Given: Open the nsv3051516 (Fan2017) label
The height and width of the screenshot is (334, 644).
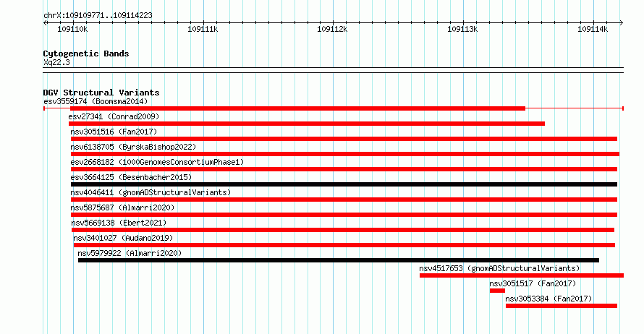Looking at the screenshot, I should click(114, 132).
